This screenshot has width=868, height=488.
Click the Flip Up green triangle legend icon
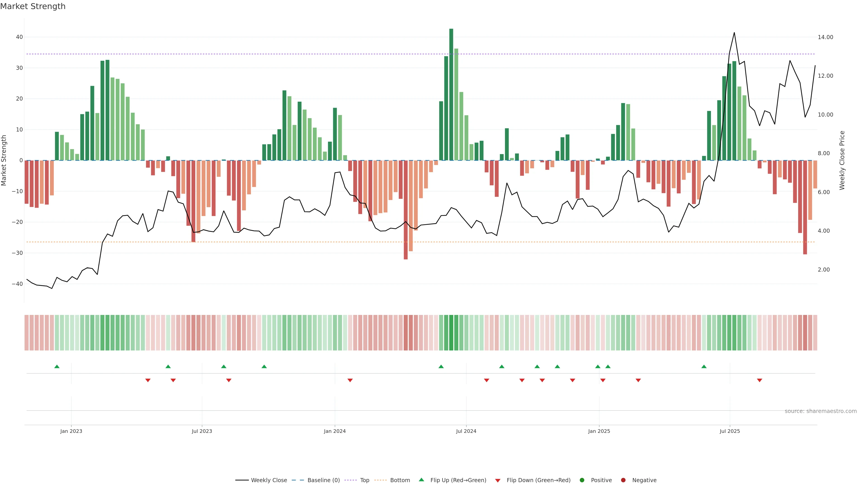(x=421, y=480)
